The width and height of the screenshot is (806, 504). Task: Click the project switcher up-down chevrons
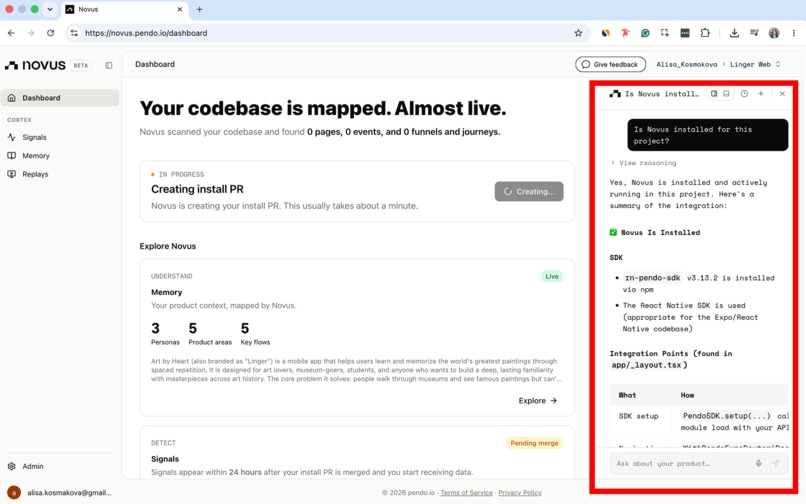[778, 64]
